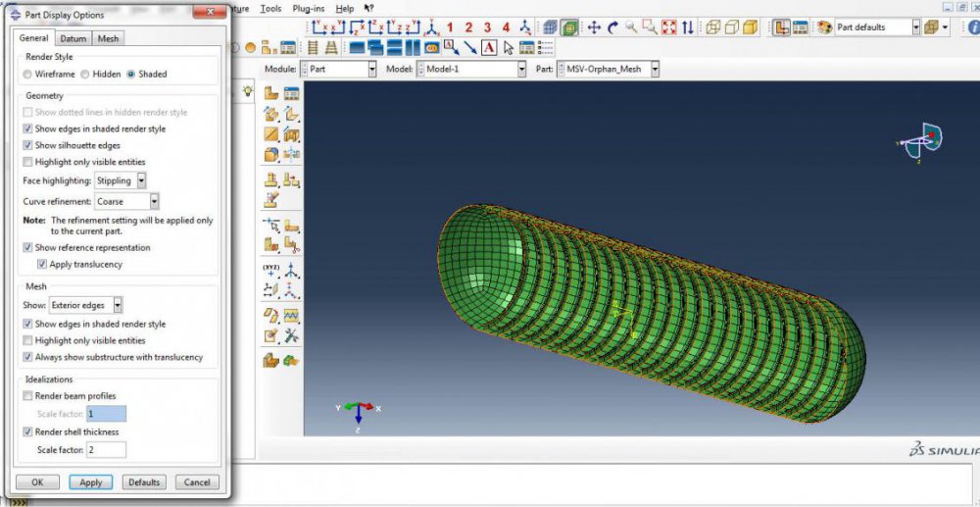The height and width of the screenshot is (507, 980).
Task: Apply custom view number 1
Action: pyautogui.click(x=450, y=27)
